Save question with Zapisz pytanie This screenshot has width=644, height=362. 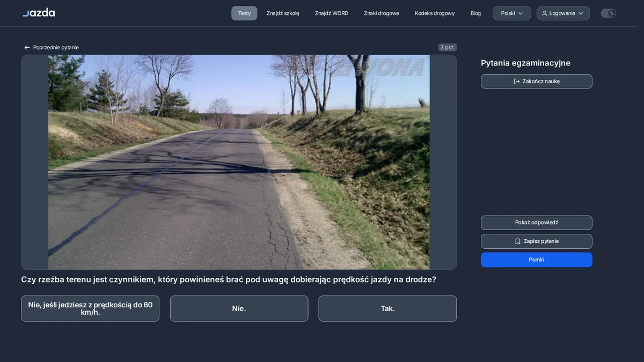(x=537, y=241)
